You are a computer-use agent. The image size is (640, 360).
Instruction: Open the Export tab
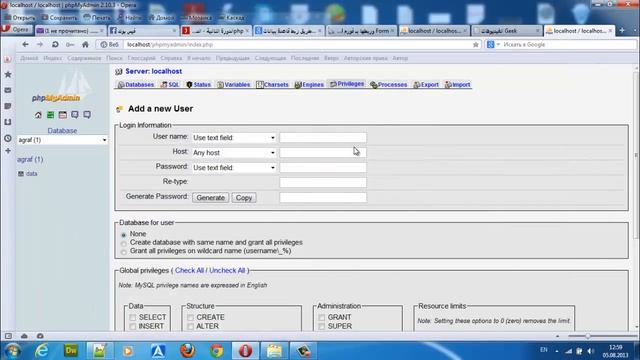426,85
